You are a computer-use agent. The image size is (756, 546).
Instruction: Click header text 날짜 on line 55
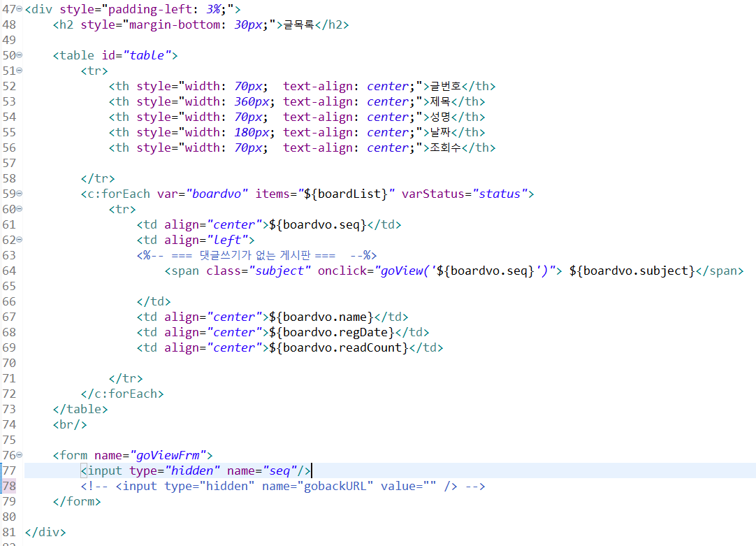pyautogui.click(x=440, y=133)
